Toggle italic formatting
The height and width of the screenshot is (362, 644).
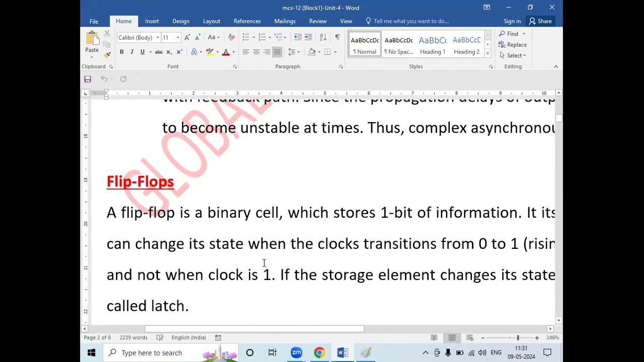132,52
